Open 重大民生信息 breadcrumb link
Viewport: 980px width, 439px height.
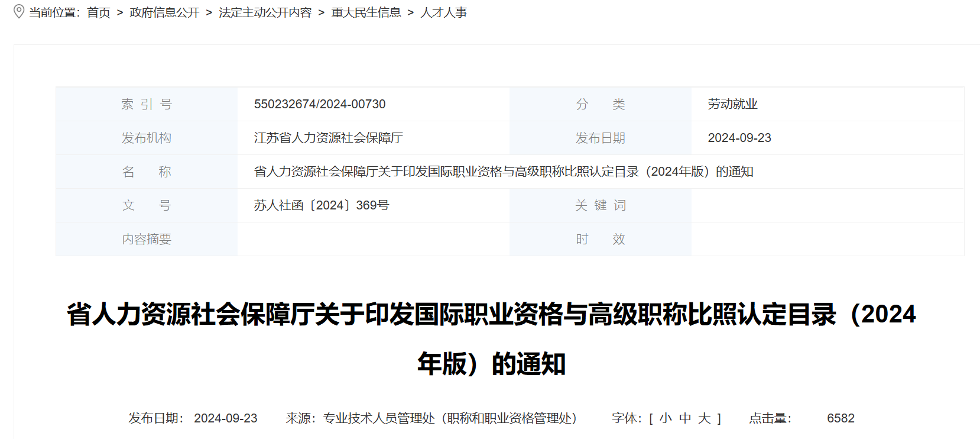(x=366, y=12)
